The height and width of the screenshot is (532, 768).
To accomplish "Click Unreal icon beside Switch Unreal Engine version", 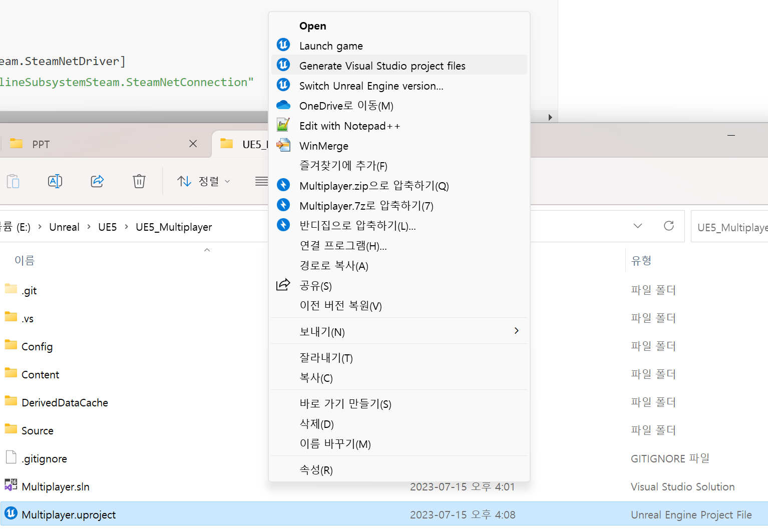I will coord(283,85).
